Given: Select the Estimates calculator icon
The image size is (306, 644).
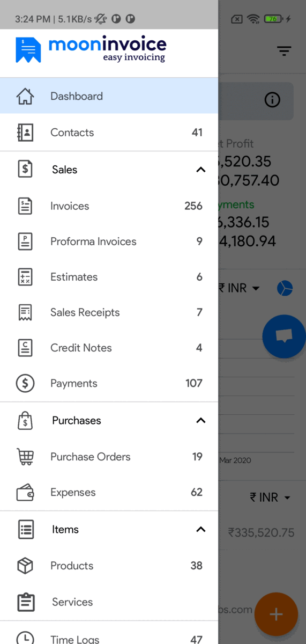Looking at the screenshot, I should click(25, 277).
